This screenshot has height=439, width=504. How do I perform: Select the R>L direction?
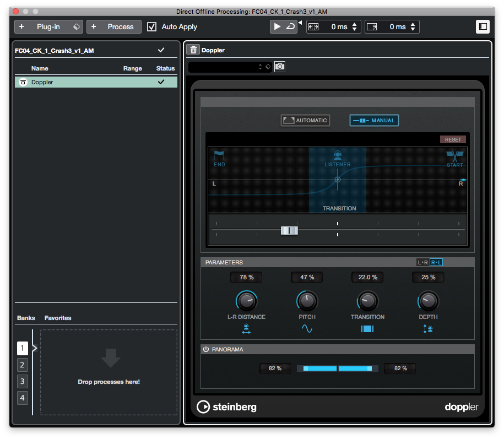click(x=436, y=262)
